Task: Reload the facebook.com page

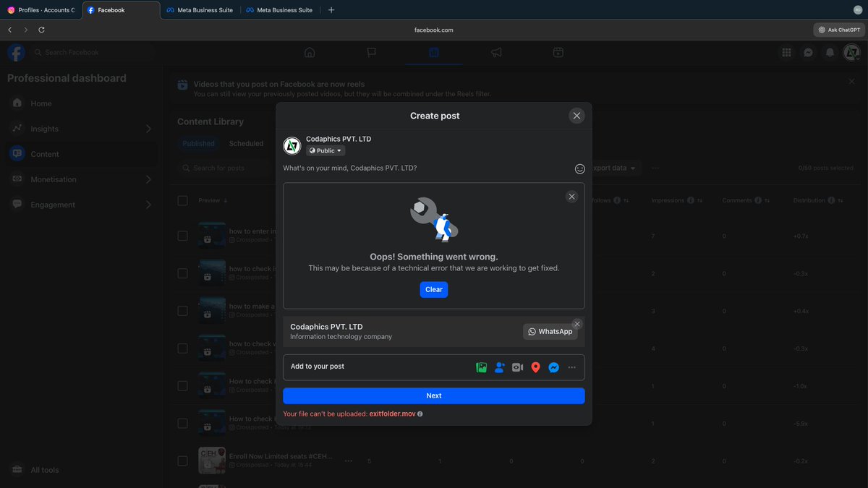Action: click(41, 30)
